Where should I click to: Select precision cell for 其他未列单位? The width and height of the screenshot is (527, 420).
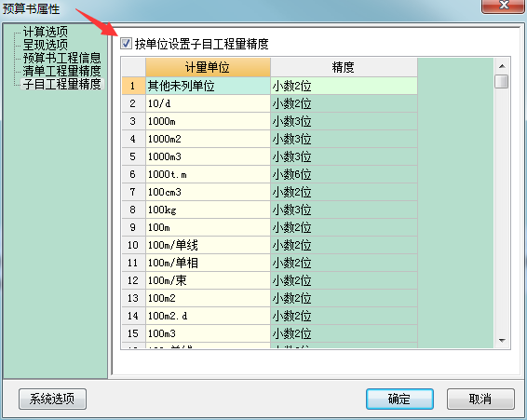point(344,86)
